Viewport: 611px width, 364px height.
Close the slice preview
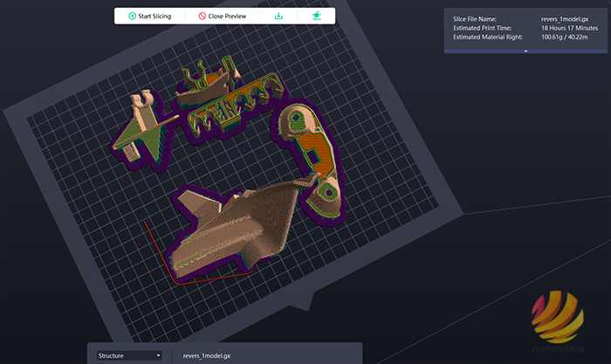pyautogui.click(x=222, y=16)
